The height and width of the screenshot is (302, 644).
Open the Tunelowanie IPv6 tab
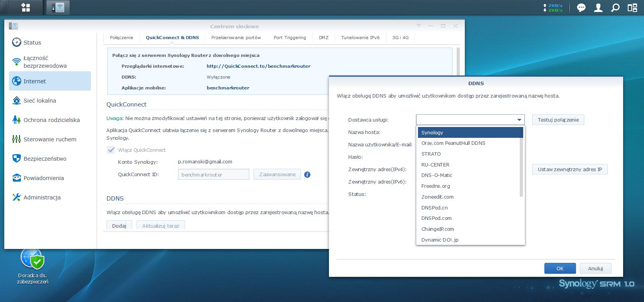360,38
